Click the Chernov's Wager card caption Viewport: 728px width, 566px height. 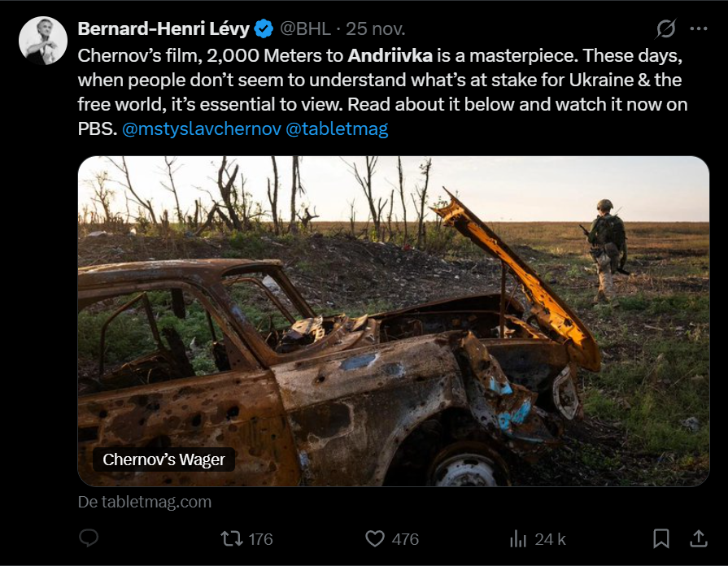point(163,459)
